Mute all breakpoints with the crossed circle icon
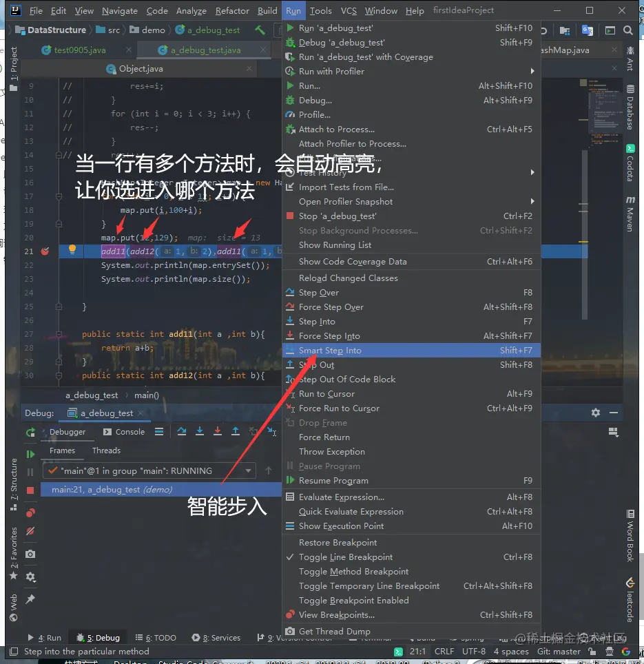 (x=30, y=532)
